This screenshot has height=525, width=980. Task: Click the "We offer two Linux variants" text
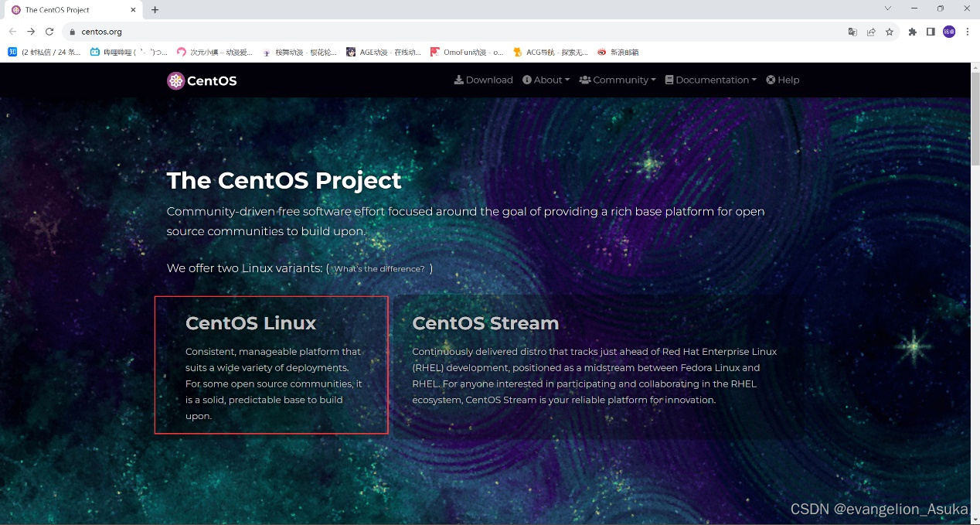tap(245, 268)
